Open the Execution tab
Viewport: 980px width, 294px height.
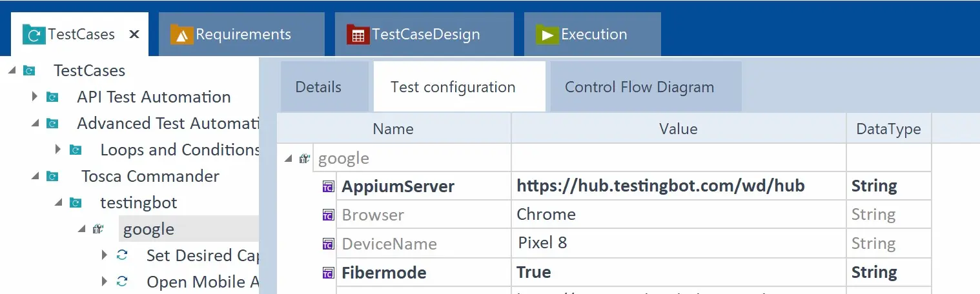click(x=593, y=34)
